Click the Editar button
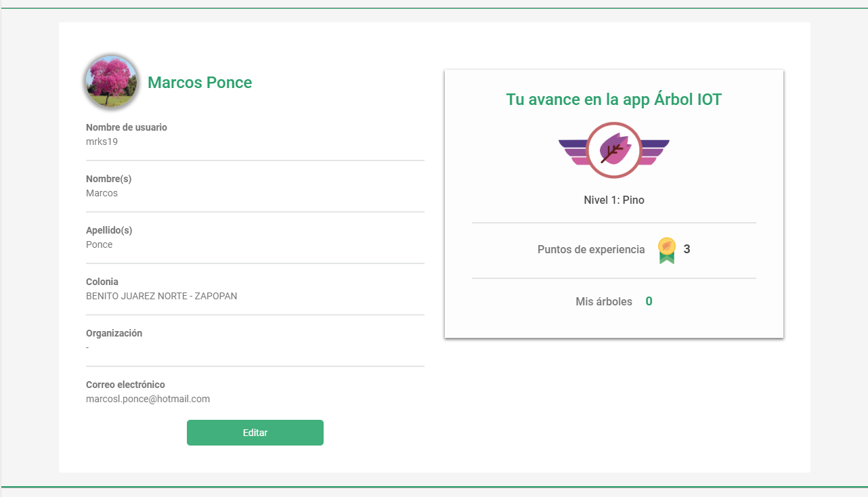Image resolution: width=868 pixels, height=497 pixels. [255, 433]
